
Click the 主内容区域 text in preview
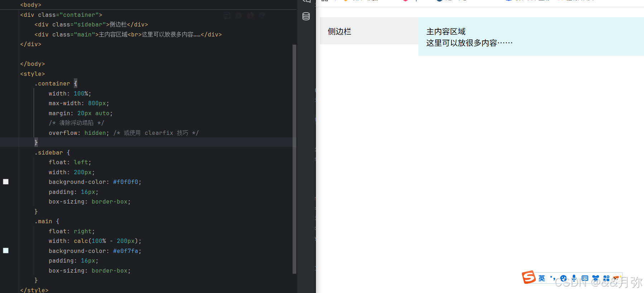tap(446, 31)
